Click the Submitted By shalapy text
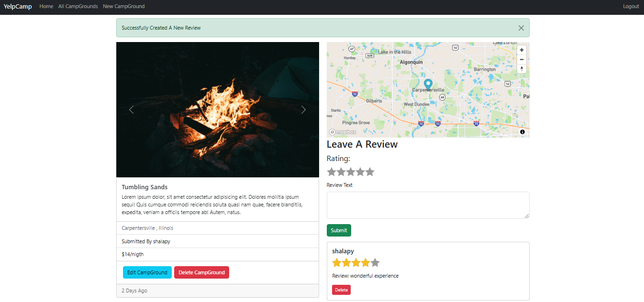Image resolution: width=644 pixels, height=302 pixels. pyautogui.click(x=146, y=241)
